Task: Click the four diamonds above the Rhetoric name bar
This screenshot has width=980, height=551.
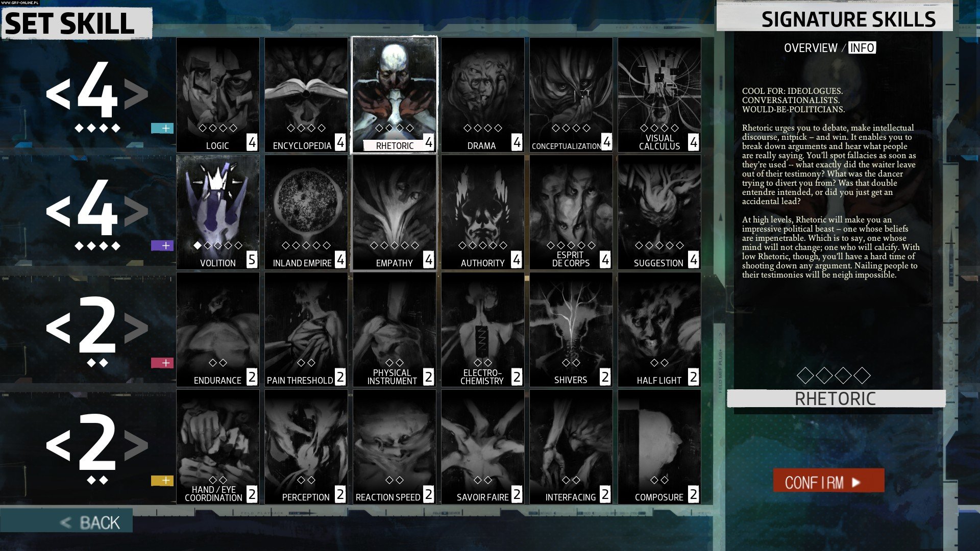Action: [834, 376]
